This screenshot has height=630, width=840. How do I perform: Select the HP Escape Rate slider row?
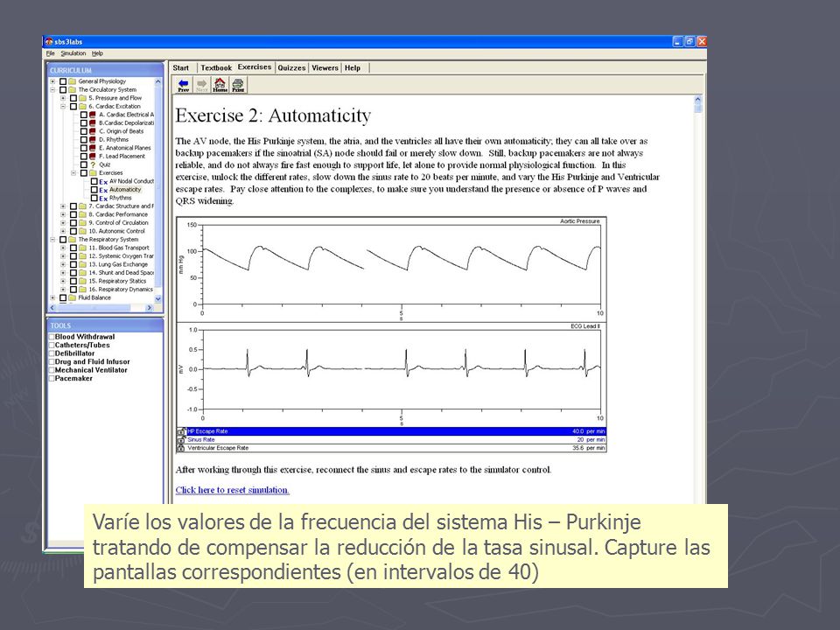point(392,431)
